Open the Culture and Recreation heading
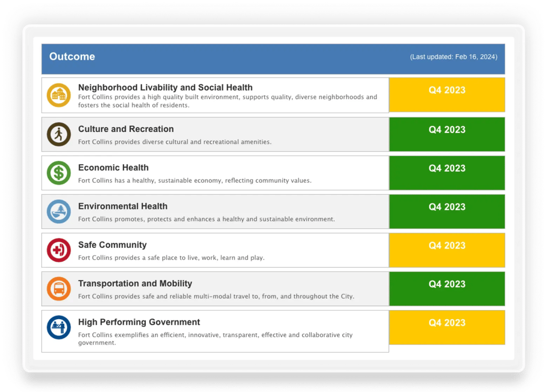Viewport: 547px width, 392px height. [126, 129]
